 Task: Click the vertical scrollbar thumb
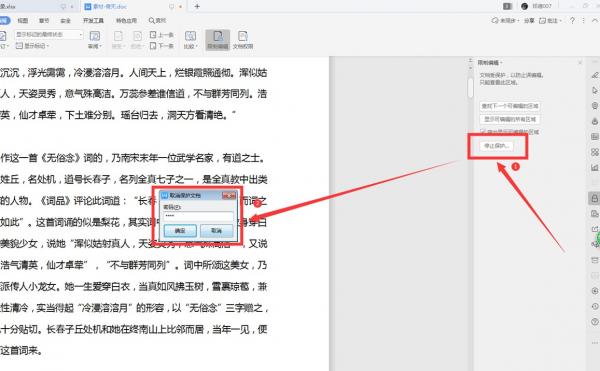pyautogui.click(x=470, y=87)
